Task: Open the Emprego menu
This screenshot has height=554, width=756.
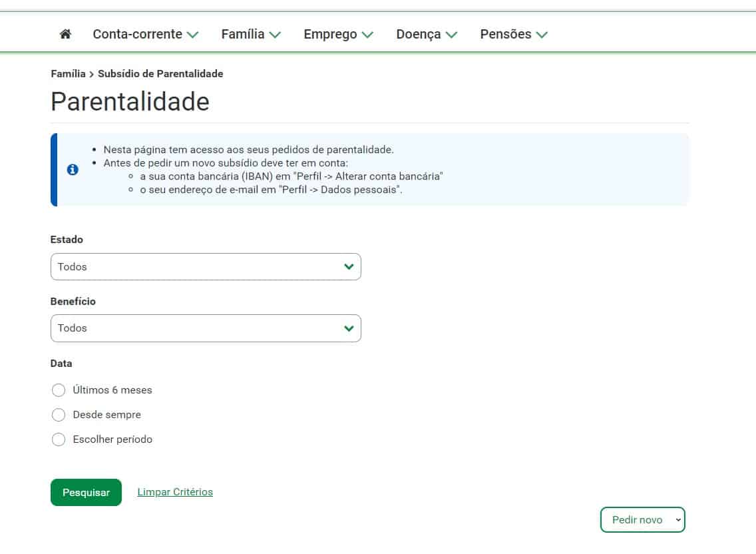Action: [x=331, y=33]
